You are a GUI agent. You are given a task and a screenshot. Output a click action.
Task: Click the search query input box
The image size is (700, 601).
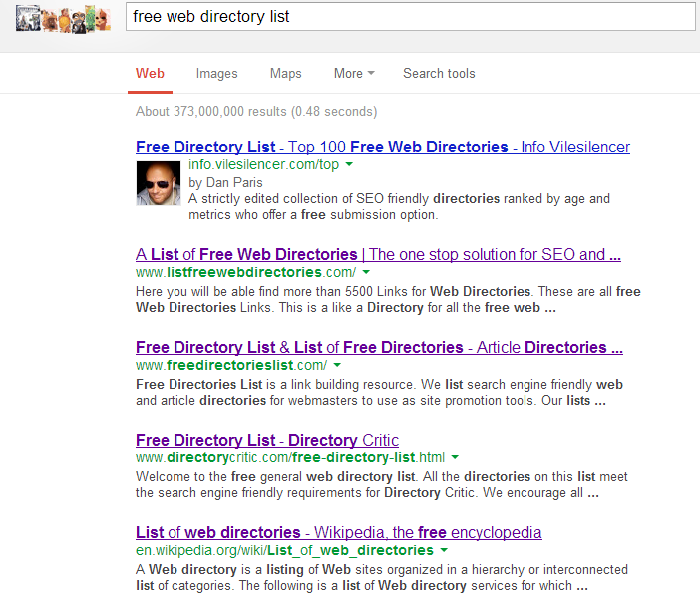411,17
